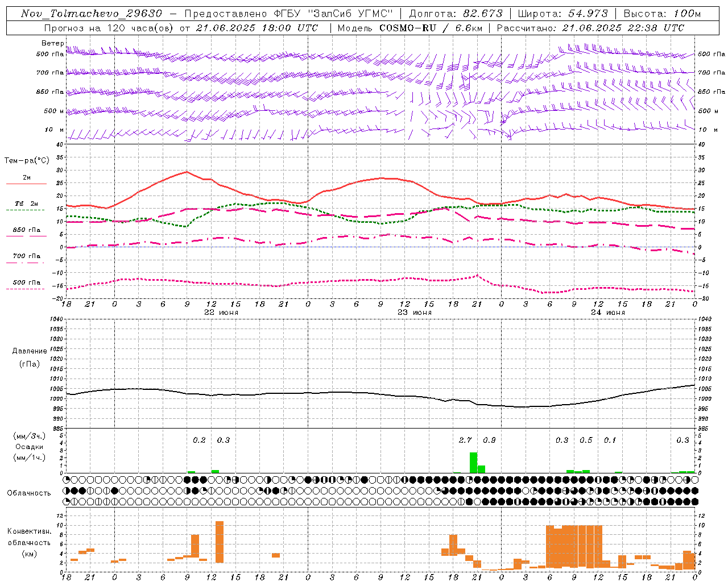Click the '500 м' wind level label on left
This screenshot has width=728, height=582.
click(54, 111)
